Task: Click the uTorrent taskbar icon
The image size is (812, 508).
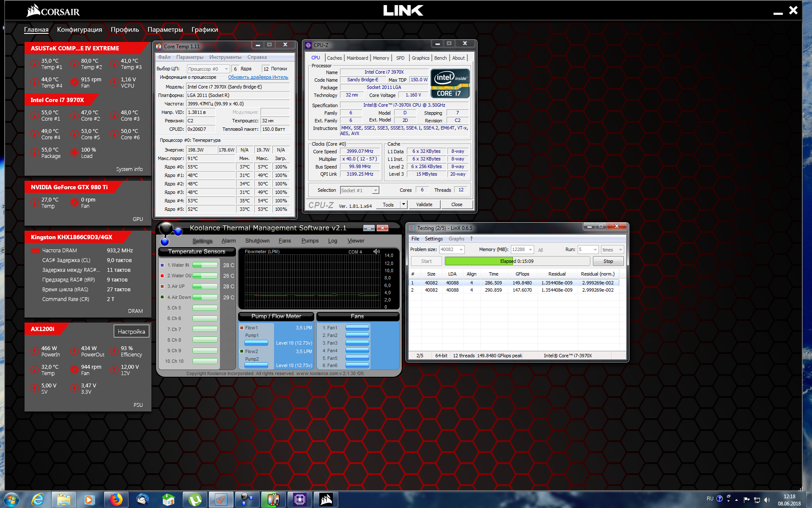Action: (x=195, y=500)
